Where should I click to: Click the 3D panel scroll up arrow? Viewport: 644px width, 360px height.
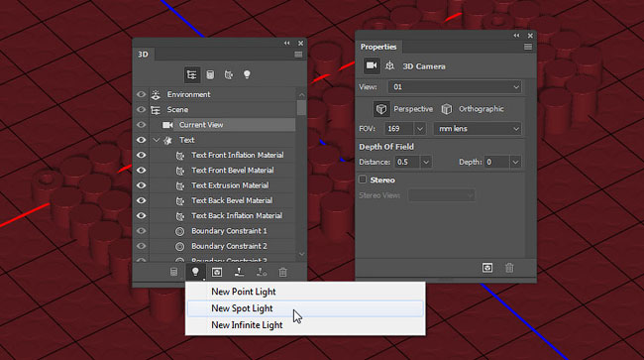pos(302,94)
